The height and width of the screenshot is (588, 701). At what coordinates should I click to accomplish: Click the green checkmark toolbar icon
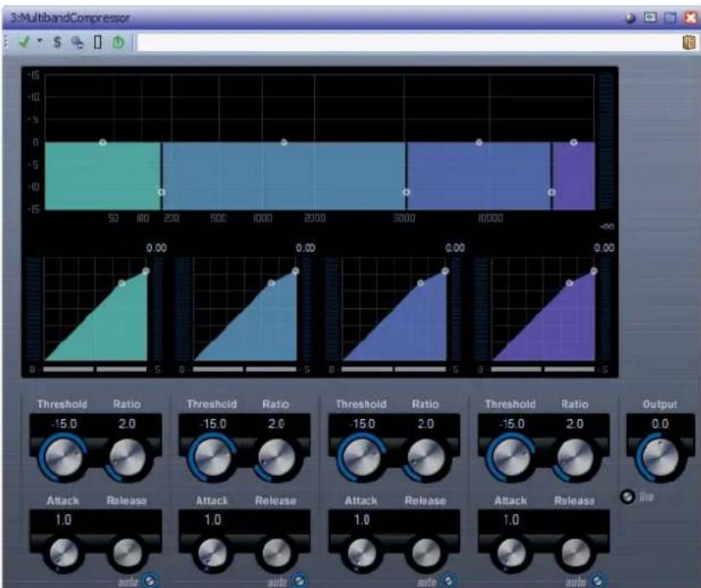[24, 42]
